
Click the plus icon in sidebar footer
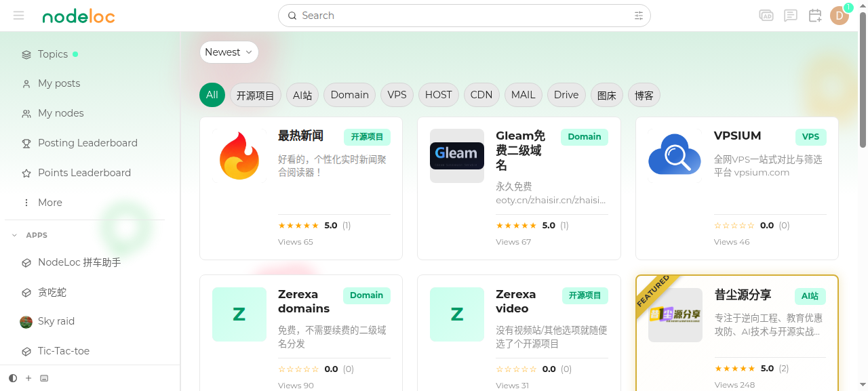pyautogui.click(x=28, y=378)
